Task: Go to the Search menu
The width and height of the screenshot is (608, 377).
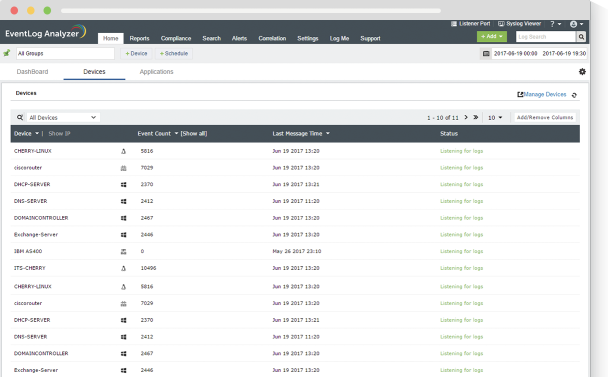Action: point(212,38)
